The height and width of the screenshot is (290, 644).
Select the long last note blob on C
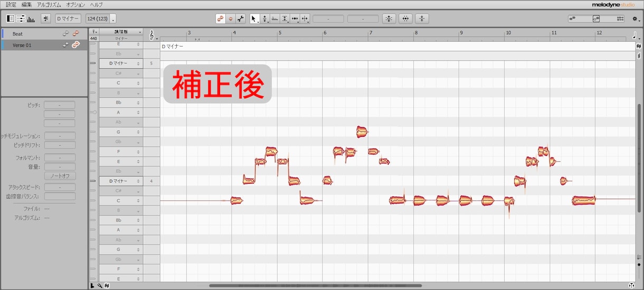point(584,201)
